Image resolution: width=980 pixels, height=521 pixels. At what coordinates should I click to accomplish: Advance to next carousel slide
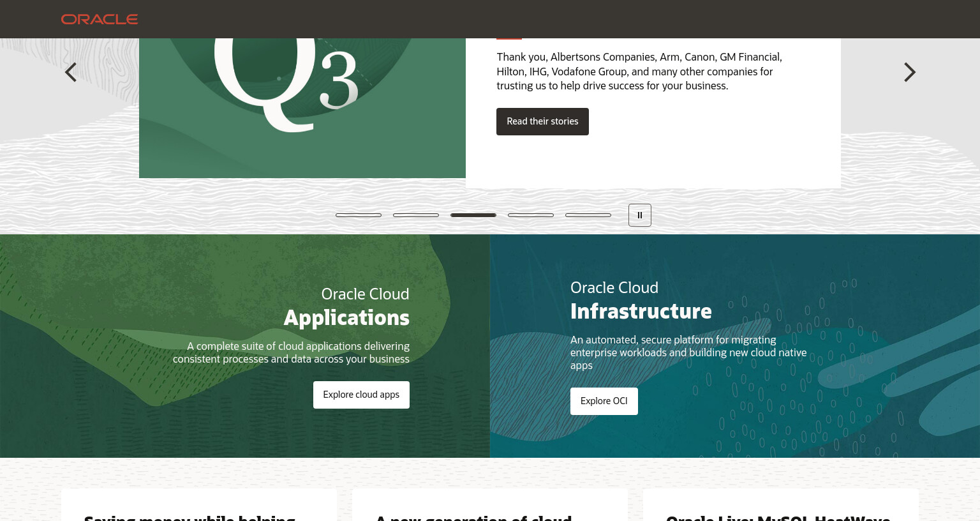[910, 72]
